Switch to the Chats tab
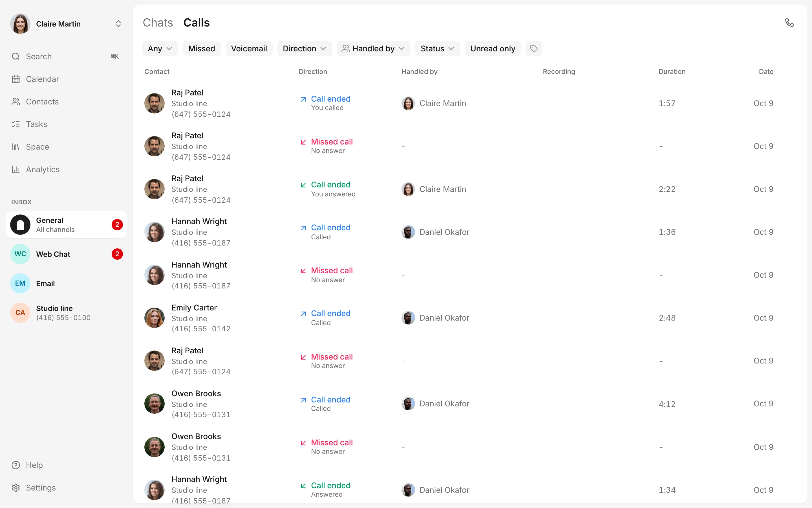 (x=158, y=23)
